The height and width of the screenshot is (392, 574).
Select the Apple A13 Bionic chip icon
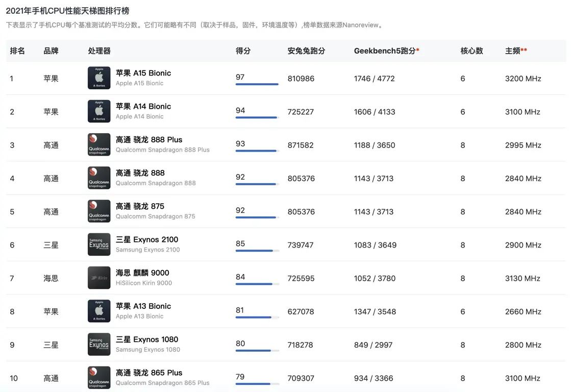pyautogui.click(x=99, y=311)
